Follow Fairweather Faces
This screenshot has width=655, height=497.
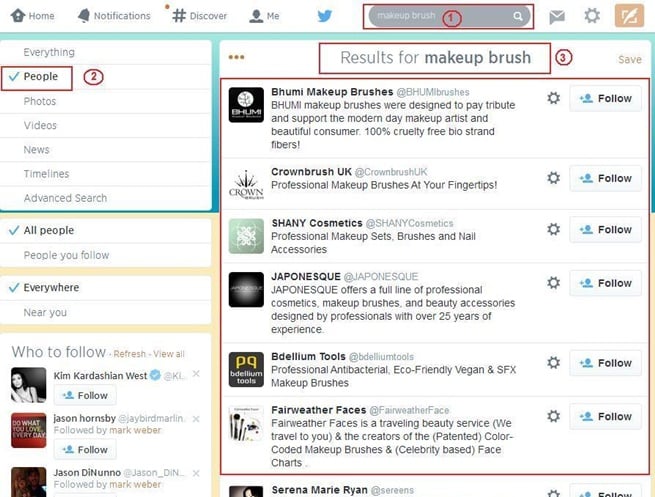point(605,416)
